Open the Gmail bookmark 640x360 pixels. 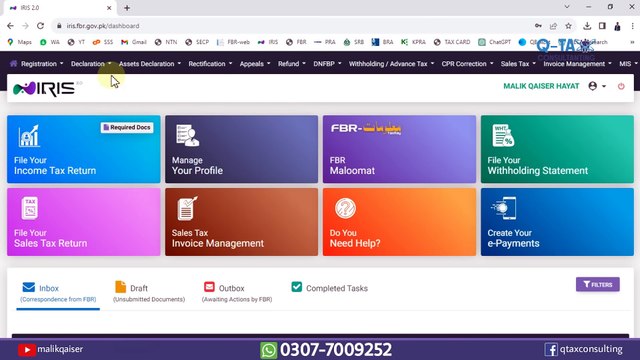click(x=134, y=42)
